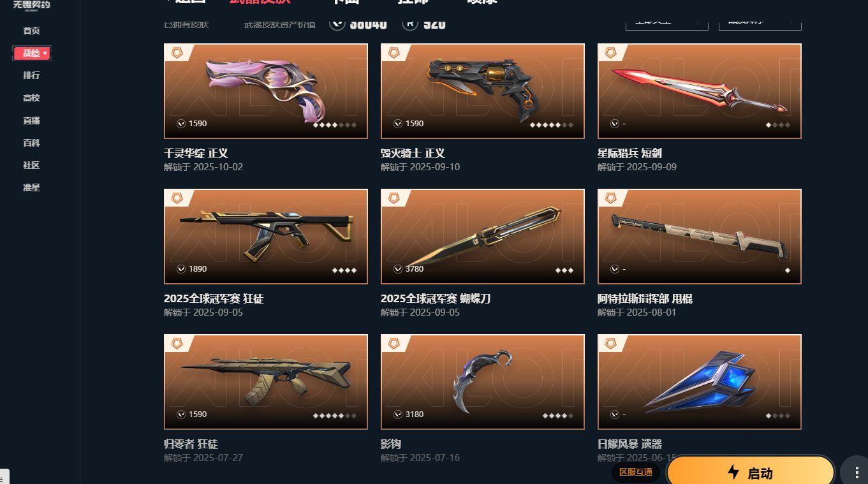Click the badge icon on 阿特拉斯指挥部 甩棍 card
This screenshot has width=868, height=484.
pyautogui.click(x=611, y=198)
